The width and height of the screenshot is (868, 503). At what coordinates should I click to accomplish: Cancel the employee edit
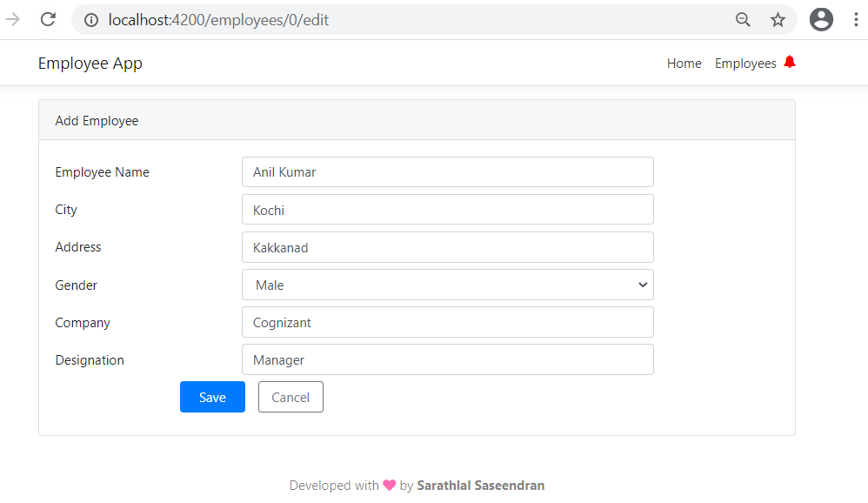290,397
